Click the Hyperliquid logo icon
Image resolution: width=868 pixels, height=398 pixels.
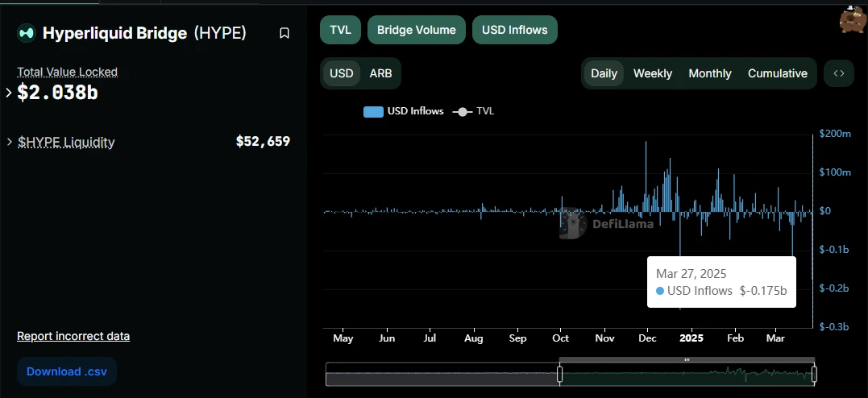click(x=27, y=33)
